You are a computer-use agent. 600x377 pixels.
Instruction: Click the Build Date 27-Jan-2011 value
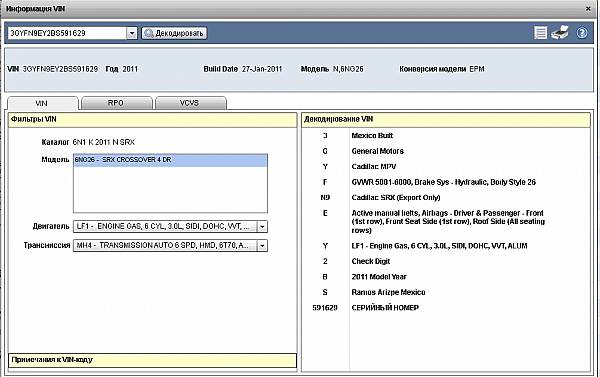262,69
